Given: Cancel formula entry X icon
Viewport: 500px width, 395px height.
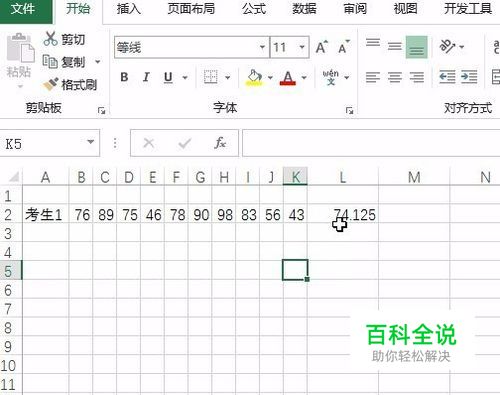Looking at the screenshot, I should (149, 143).
